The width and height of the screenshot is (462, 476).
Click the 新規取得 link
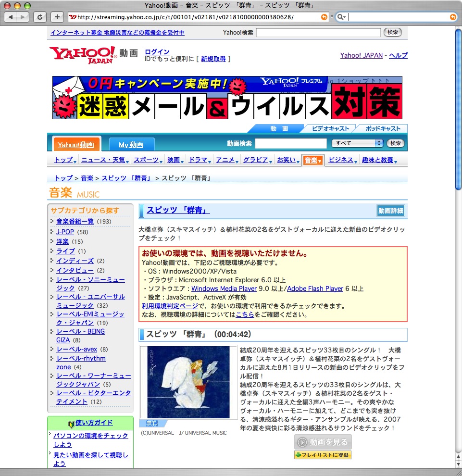click(213, 59)
